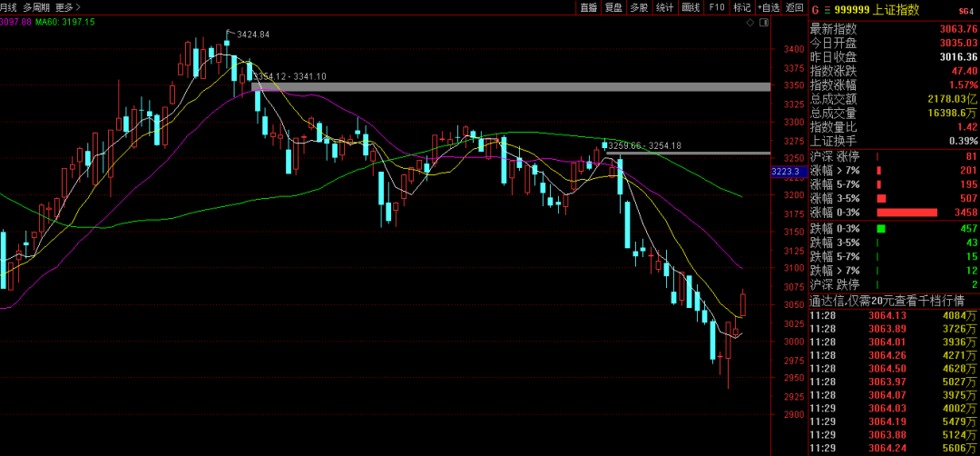
Task: Click the 3424.84 high price marker
Action: 252,35
